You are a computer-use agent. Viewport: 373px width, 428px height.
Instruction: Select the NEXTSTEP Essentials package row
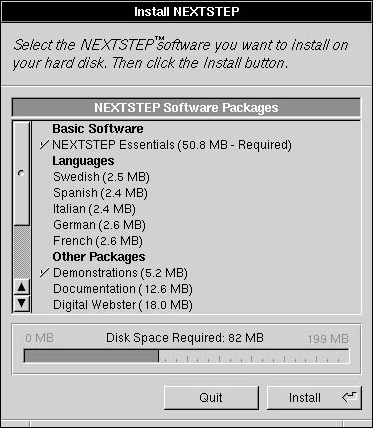(x=197, y=145)
